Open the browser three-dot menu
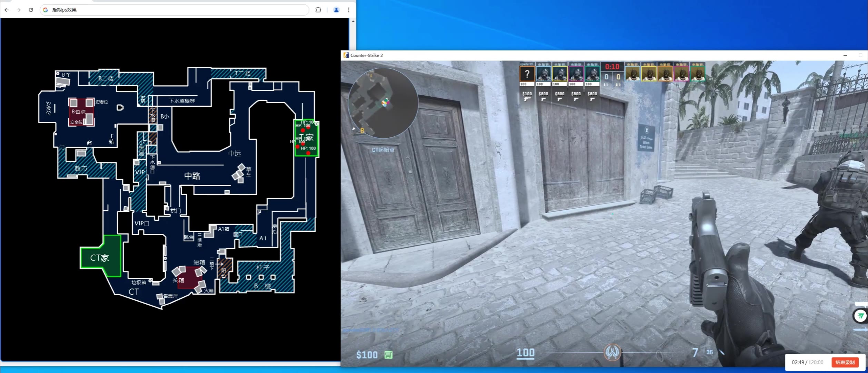Image resolution: width=868 pixels, height=373 pixels. click(348, 10)
